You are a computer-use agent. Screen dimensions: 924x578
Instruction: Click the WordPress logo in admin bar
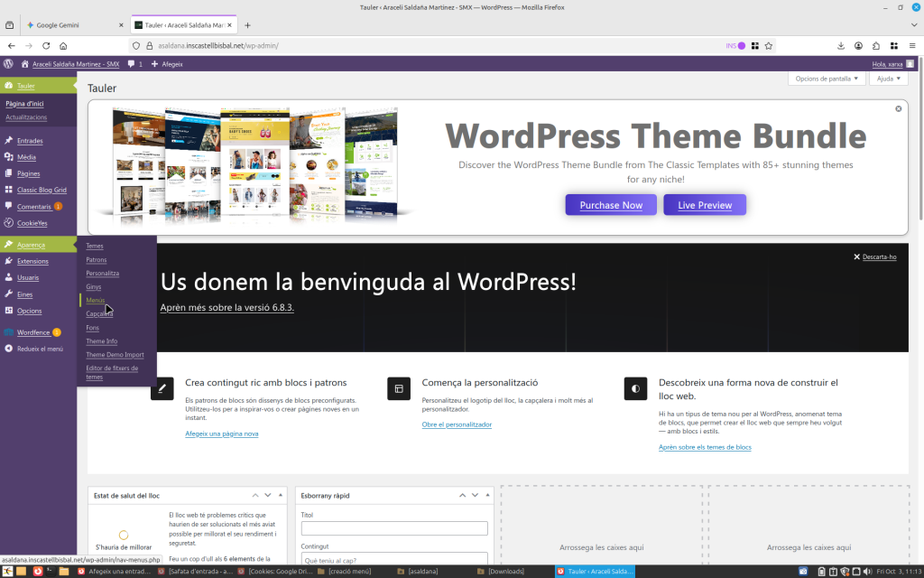click(x=8, y=64)
